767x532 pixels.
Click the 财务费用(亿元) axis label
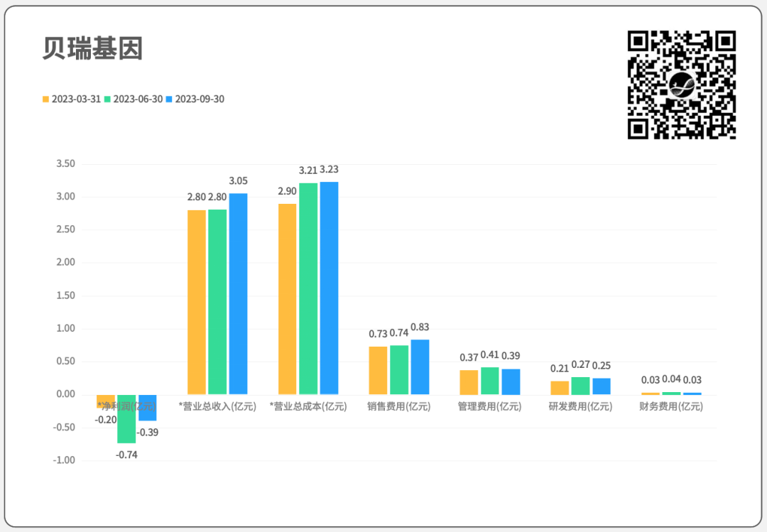coord(671,407)
